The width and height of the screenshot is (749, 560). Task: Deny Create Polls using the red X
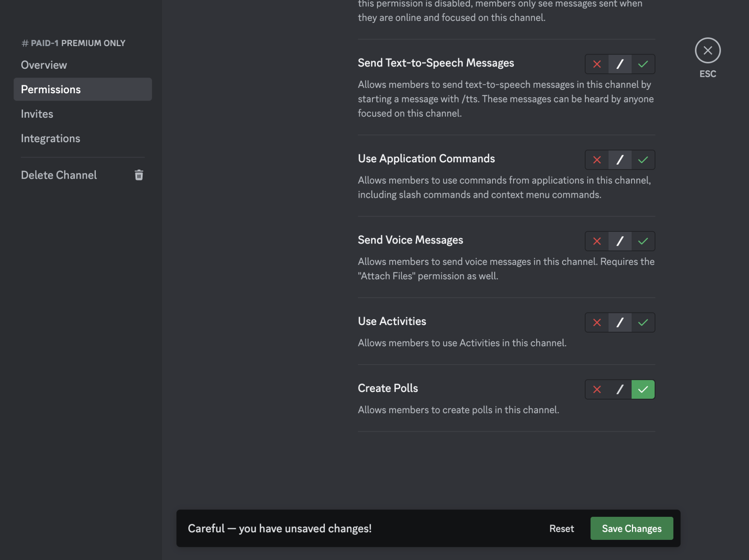(596, 389)
